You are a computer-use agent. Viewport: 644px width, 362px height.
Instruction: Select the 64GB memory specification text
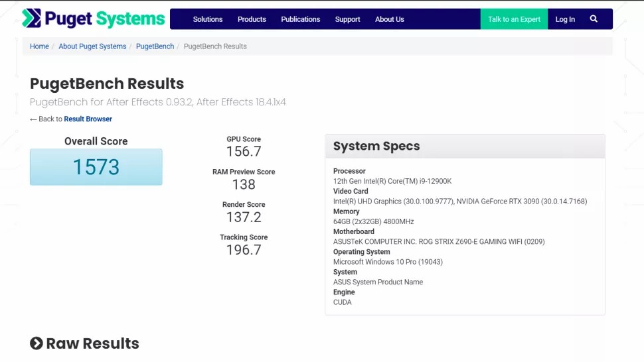point(373,221)
